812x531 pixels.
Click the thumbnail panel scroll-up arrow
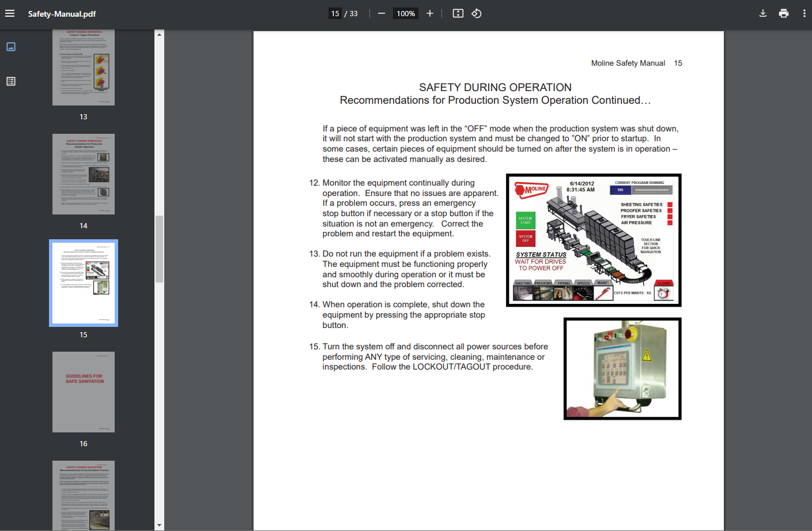coord(160,35)
